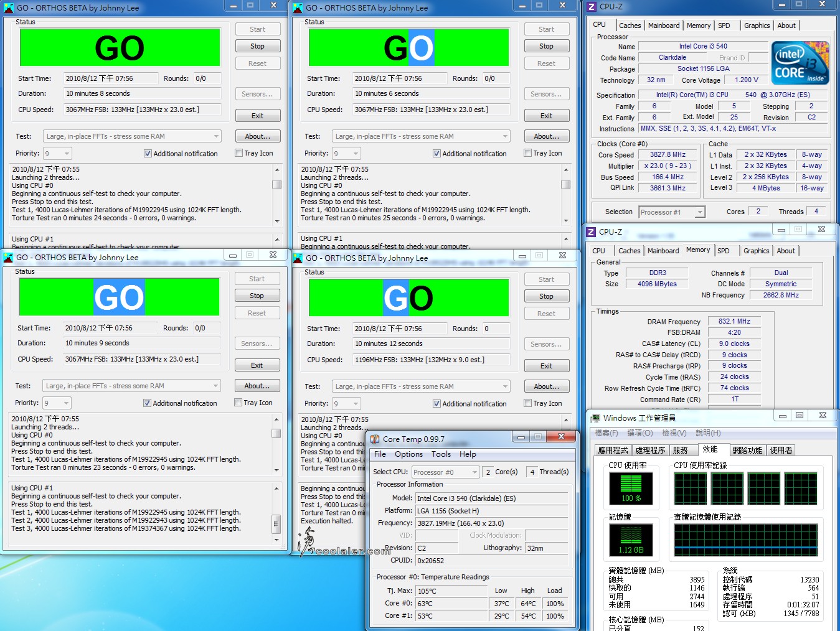Image resolution: width=840 pixels, height=631 pixels.
Task: Open Test dropdown in ORTHOS at 10 minutes 9 seconds
Action: pos(131,386)
